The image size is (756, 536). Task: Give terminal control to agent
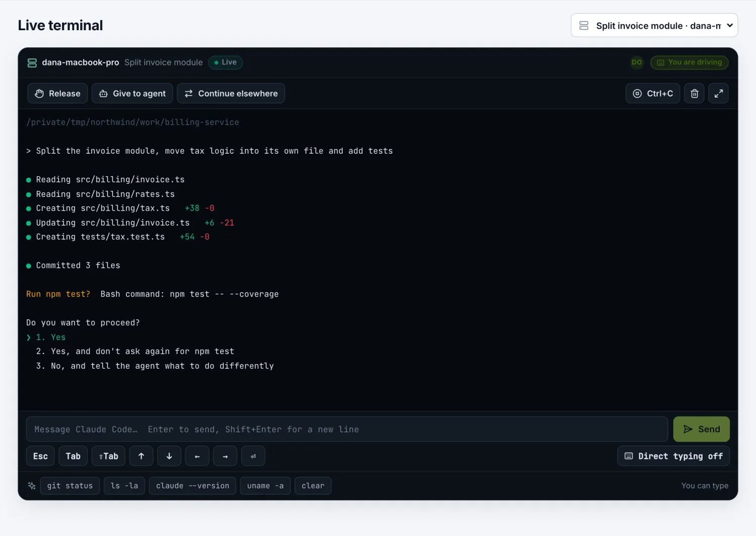tap(133, 93)
